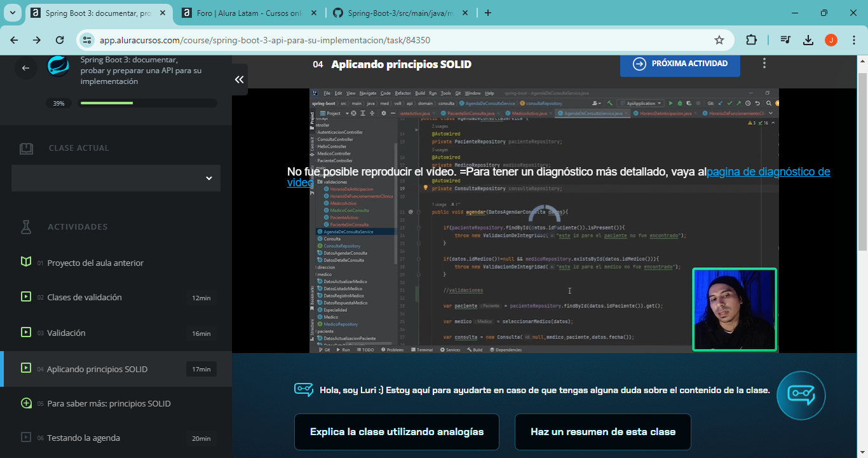
Task: Open a new browser tab
Action: pyautogui.click(x=488, y=13)
